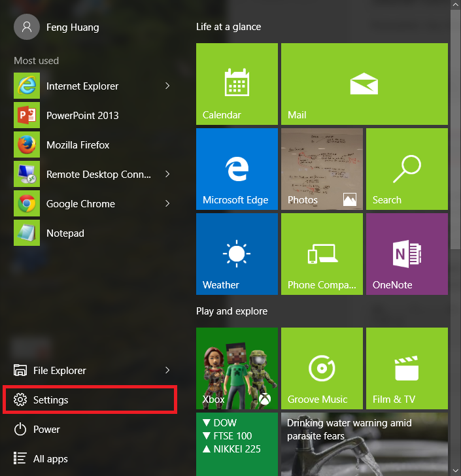Click the Power button
Viewport: 461px width, 476px height.
(46, 430)
